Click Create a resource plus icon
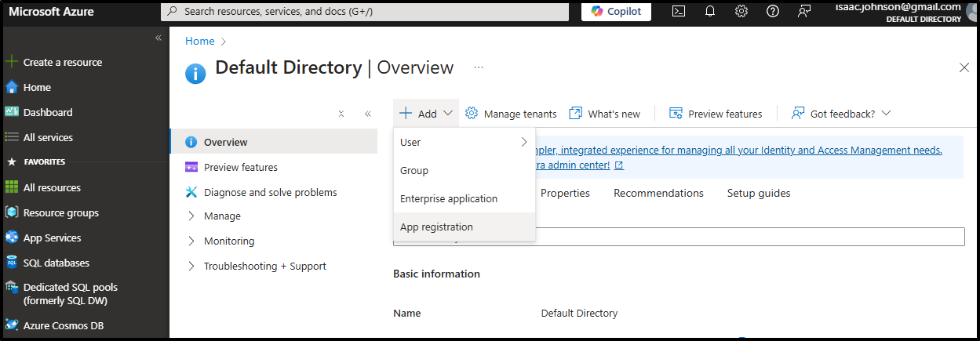The width and height of the screenshot is (980, 341). point(12,62)
